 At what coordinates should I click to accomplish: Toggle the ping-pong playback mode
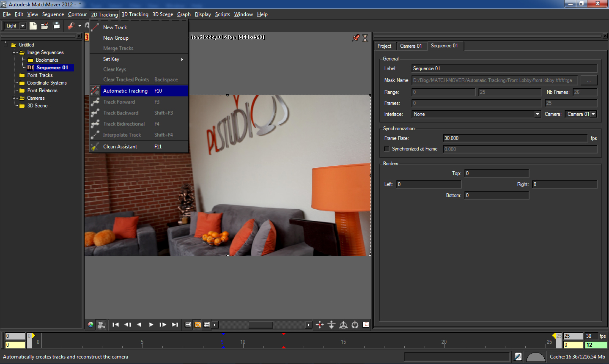(x=207, y=325)
